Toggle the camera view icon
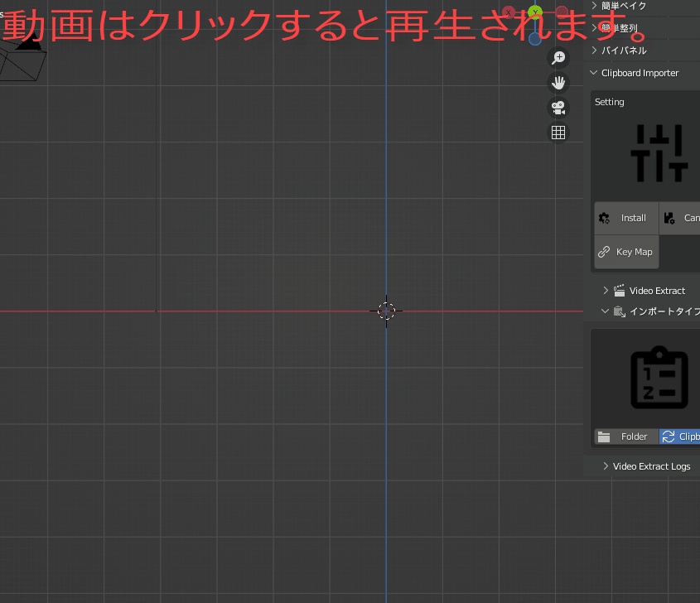The height and width of the screenshot is (603, 700). coord(558,108)
